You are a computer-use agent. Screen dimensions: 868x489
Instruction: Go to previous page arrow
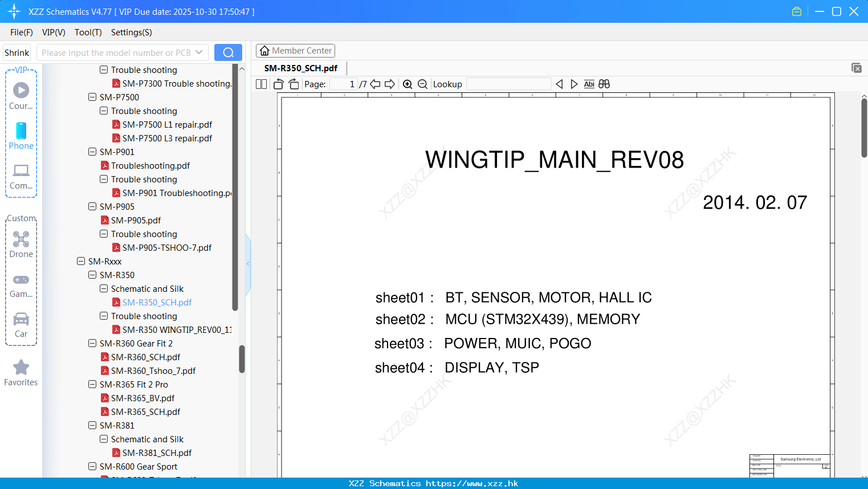(x=375, y=84)
